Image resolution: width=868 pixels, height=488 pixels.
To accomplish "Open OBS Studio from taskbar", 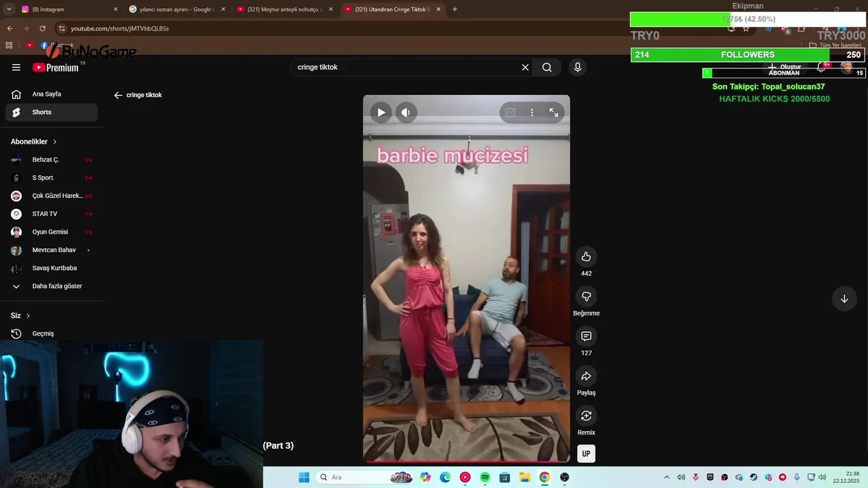I will 564,477.
